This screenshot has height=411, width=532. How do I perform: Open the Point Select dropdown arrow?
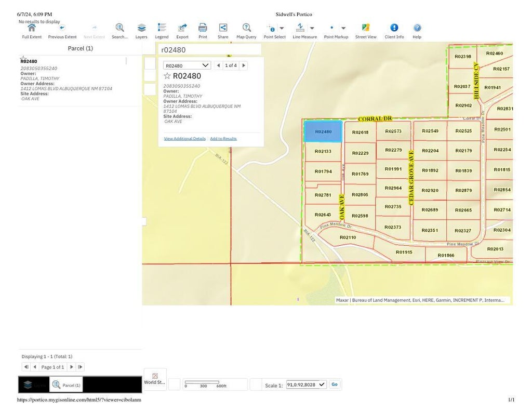pos(282,29)
